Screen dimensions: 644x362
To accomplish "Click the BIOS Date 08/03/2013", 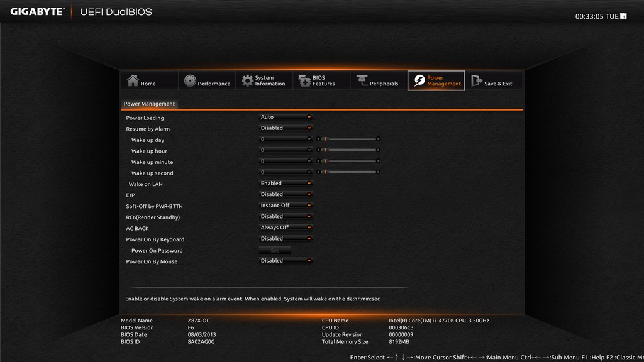I will click(x=202, y=334).
